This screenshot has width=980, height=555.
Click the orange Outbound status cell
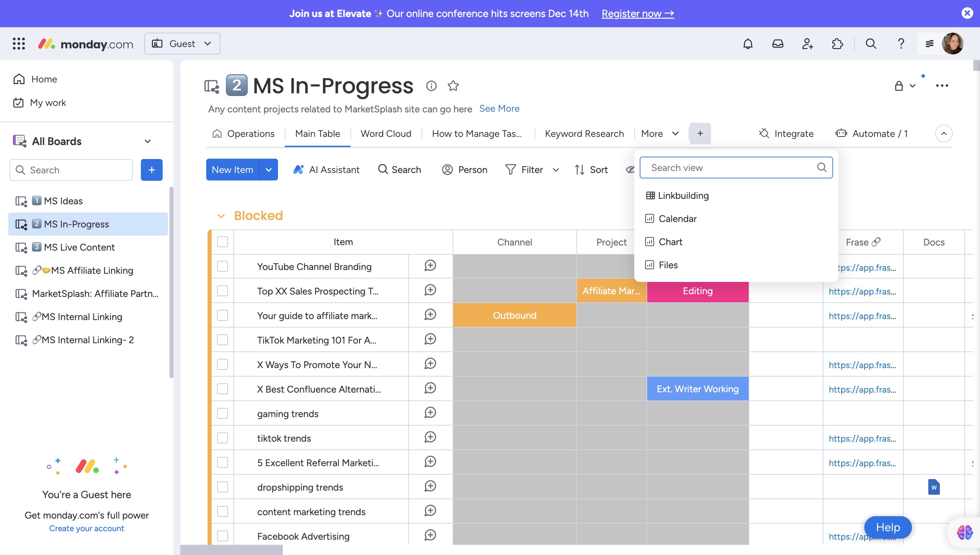(x=514, y=315)
